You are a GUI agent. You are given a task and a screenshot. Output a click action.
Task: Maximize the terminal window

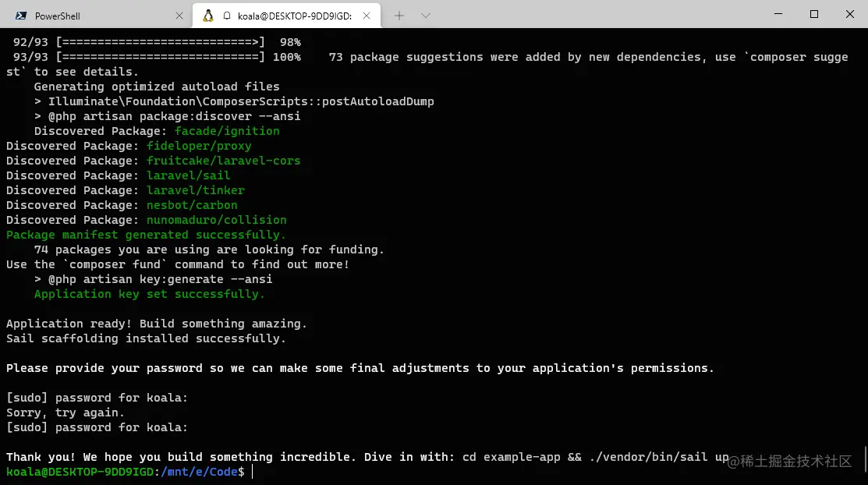tap(813, 14)
